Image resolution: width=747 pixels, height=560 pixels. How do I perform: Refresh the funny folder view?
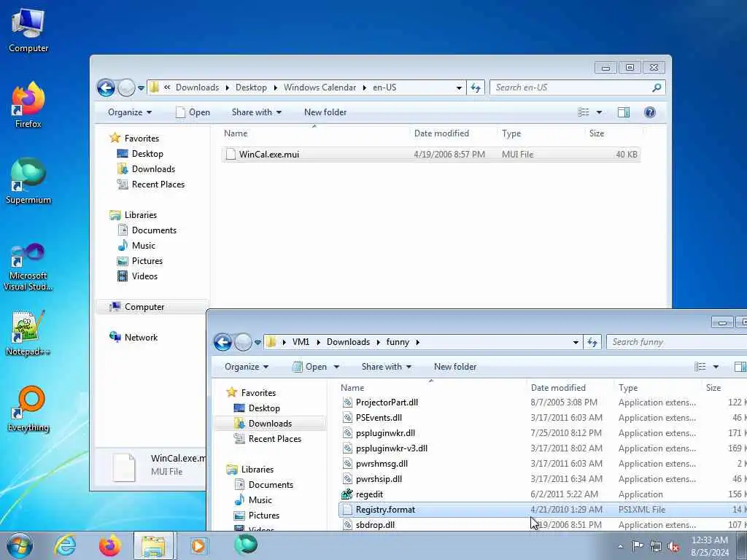pyautogui.click(x=592, y=343)
